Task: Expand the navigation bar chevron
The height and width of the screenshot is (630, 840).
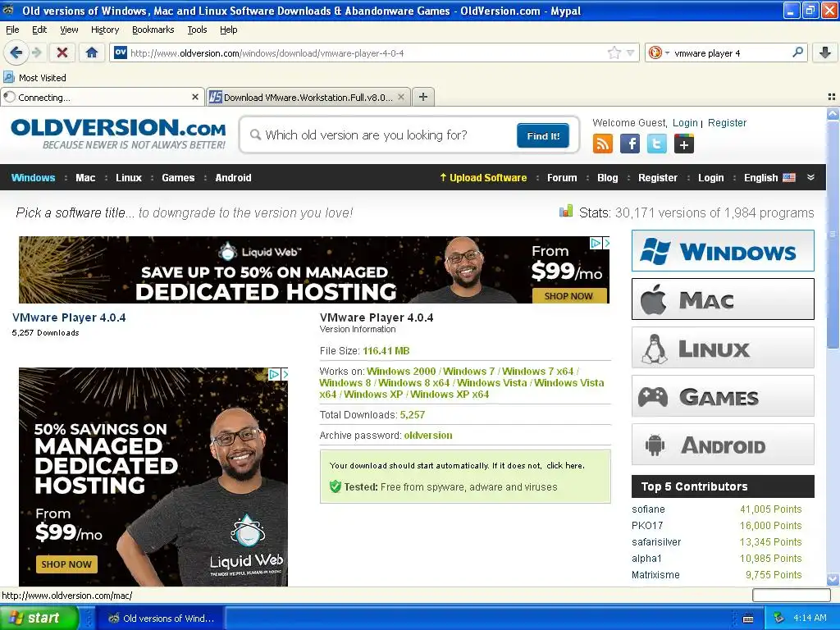Action: click(x=810, y=177)
